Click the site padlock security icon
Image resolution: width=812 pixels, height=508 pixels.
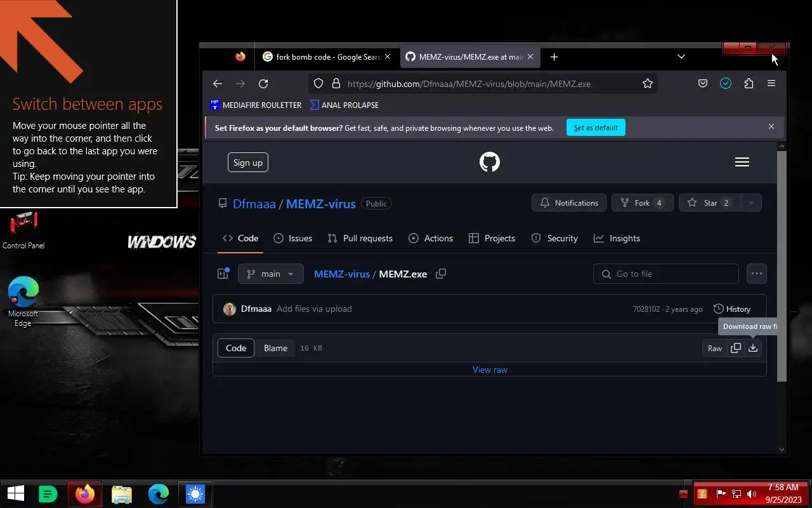click(x=336, y=83)
